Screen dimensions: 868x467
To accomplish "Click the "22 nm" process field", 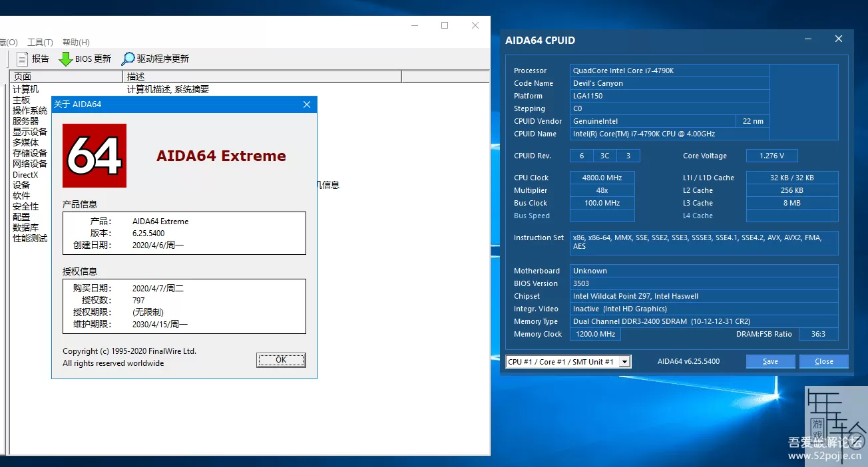I will [753, 121].
